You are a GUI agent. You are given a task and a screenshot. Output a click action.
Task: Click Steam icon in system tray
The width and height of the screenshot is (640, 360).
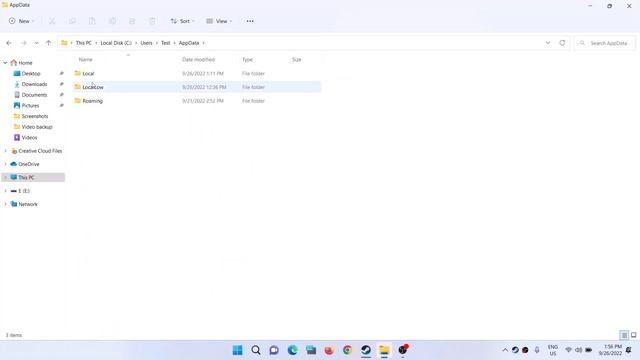[515, 350]
